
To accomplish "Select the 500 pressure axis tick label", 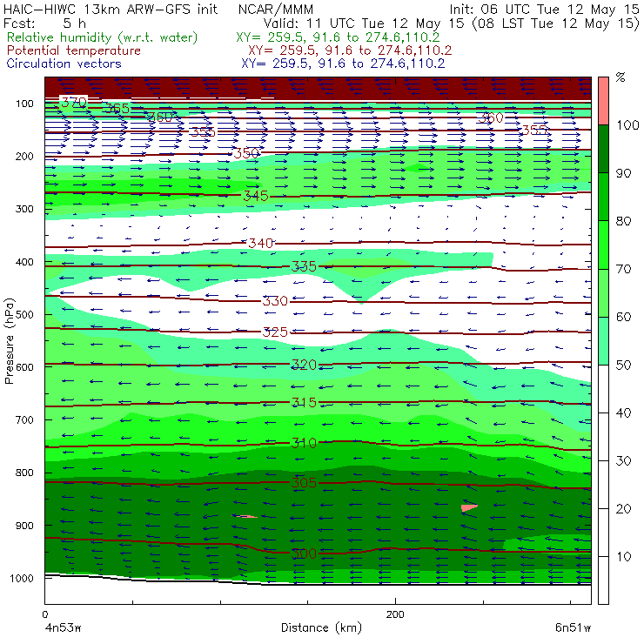I will point(24,314).
